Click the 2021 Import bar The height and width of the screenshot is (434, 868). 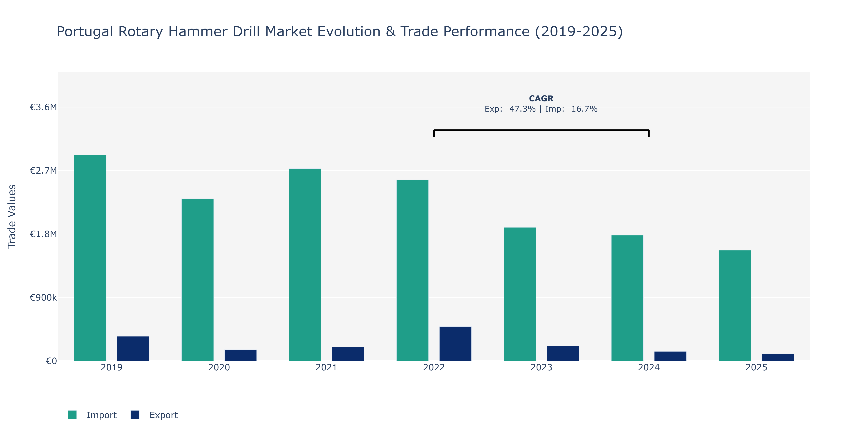tap(305, 265)
